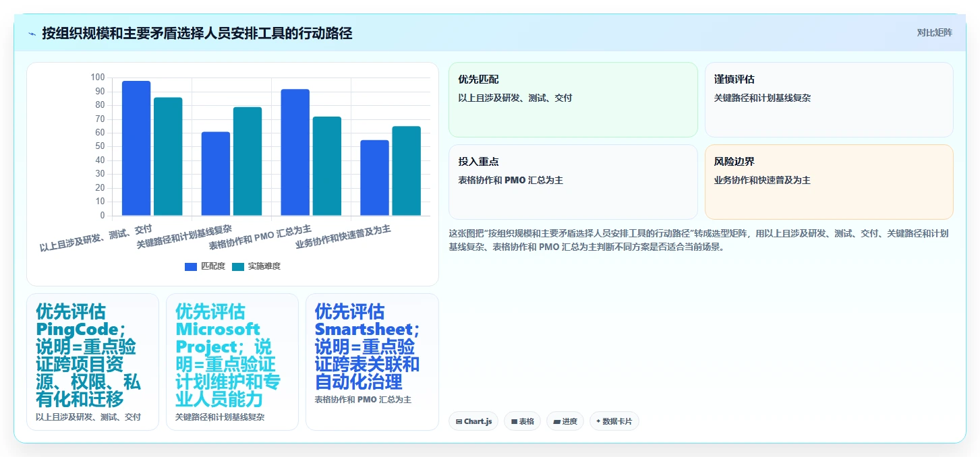Open the 投入重点 matrix card

[x=573, y=182]
